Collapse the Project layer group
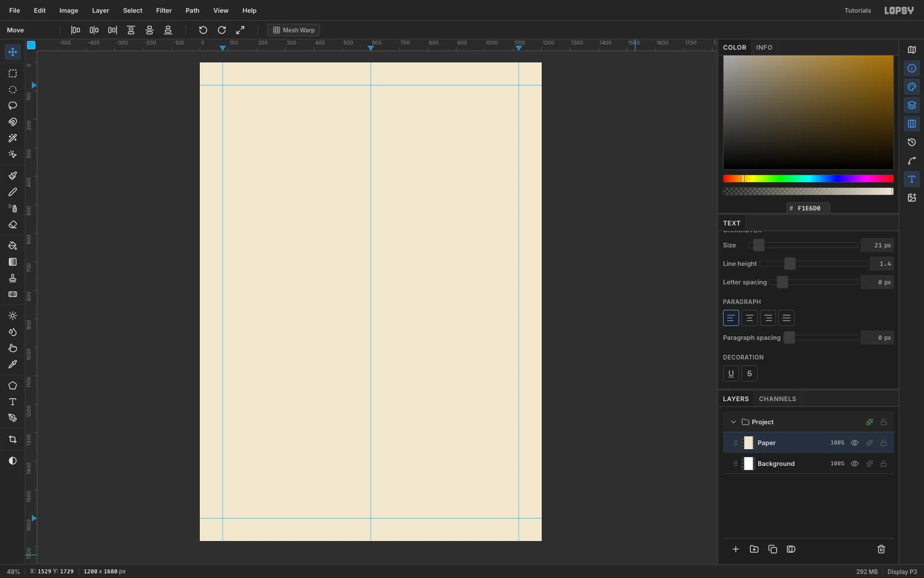 733,422
